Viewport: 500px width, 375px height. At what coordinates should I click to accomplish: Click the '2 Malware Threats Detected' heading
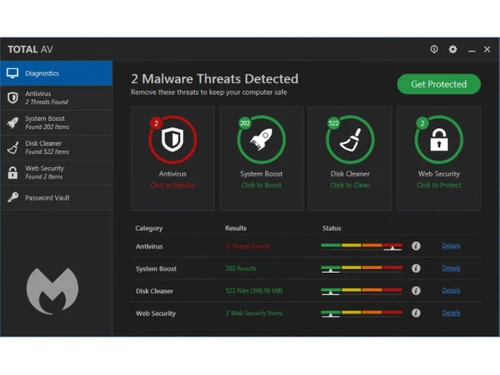point(215,79)
